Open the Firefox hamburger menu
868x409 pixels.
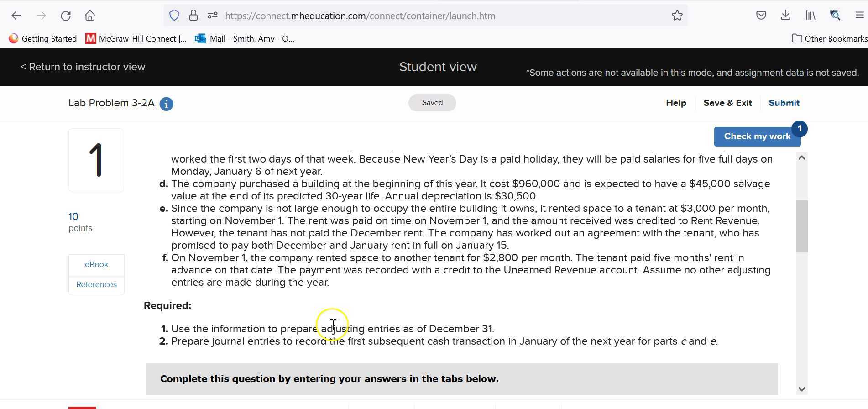point(859,16)
